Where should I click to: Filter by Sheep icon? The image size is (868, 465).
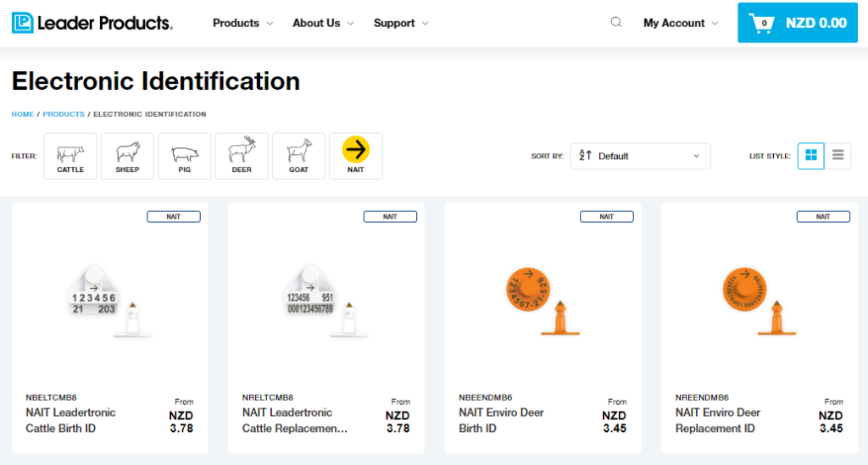[127, 156]
